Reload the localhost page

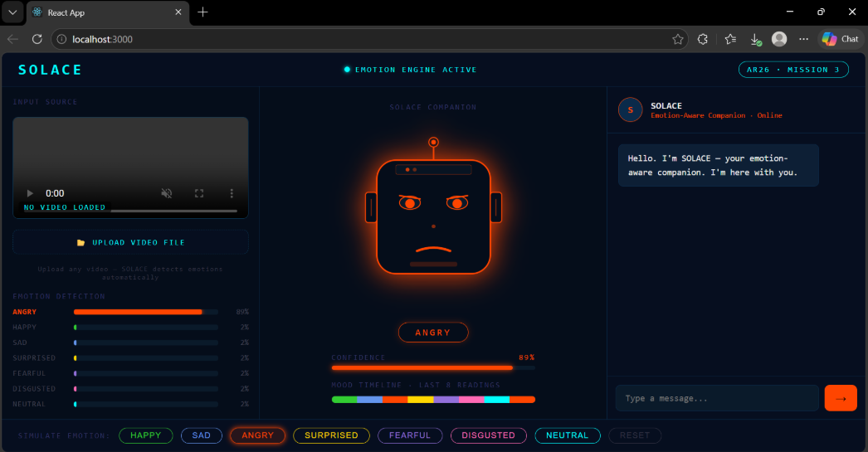37,39
